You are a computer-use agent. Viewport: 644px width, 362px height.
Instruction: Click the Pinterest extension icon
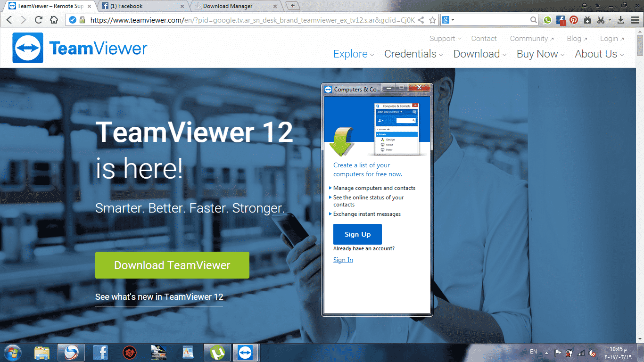574,20
